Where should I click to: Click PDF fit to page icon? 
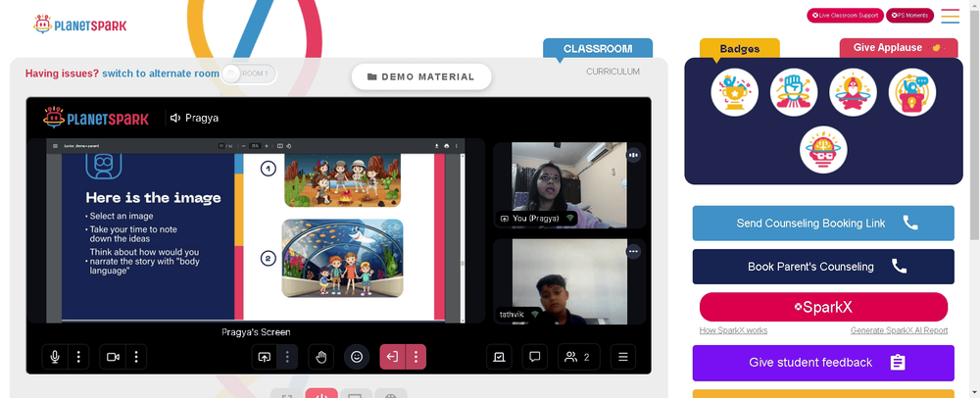280,146
